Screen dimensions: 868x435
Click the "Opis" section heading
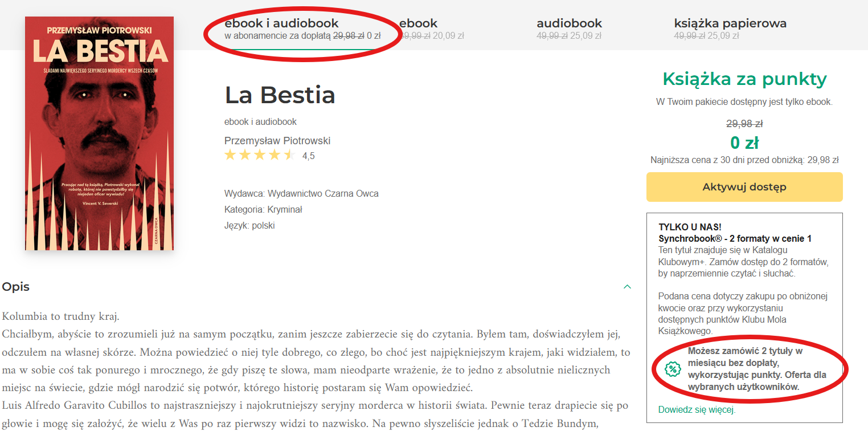(16, 287)
